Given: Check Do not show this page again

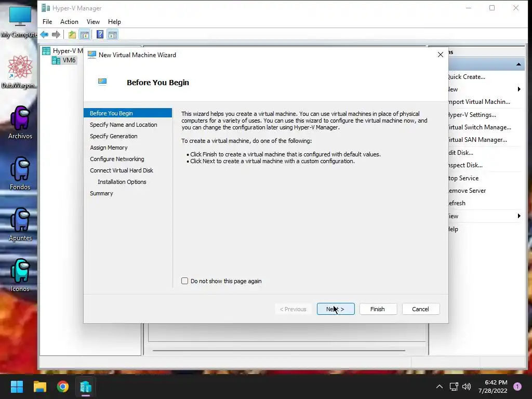Looking at the screenshot, I should click(184, 281).
